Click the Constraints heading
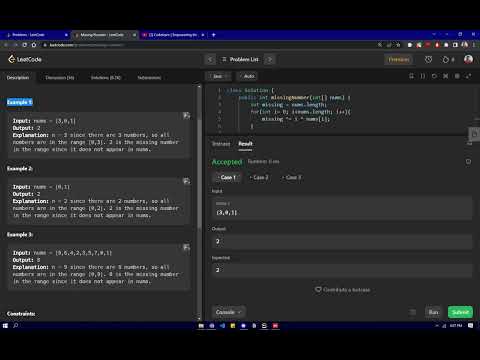480x360 pixels. tap(21, 314)
